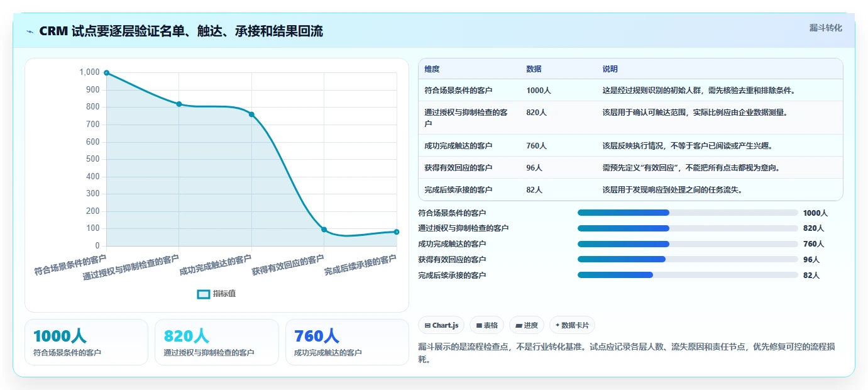
Task: Click table cell 760人
Action: (x=537, y=146)
